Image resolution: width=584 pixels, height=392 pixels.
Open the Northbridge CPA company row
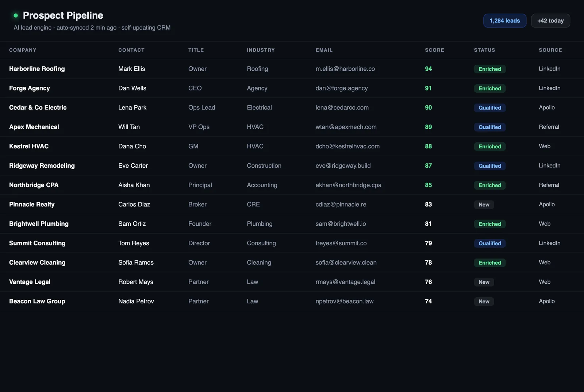click(292, 185)
